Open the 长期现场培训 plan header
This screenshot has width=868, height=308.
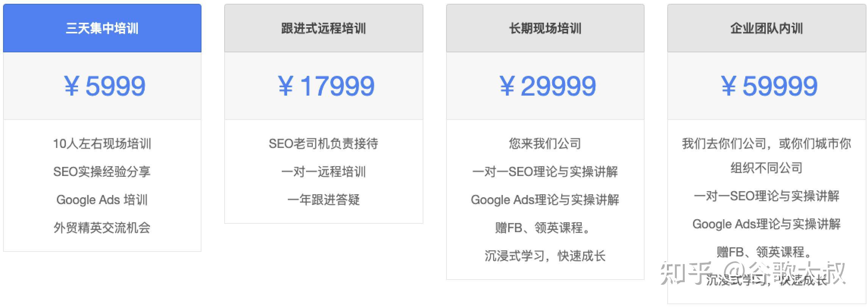coord(545,28)
